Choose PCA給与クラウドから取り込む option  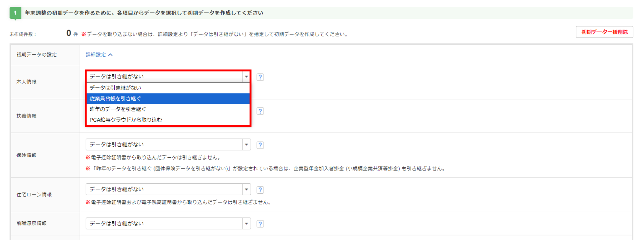pos(126,120)
